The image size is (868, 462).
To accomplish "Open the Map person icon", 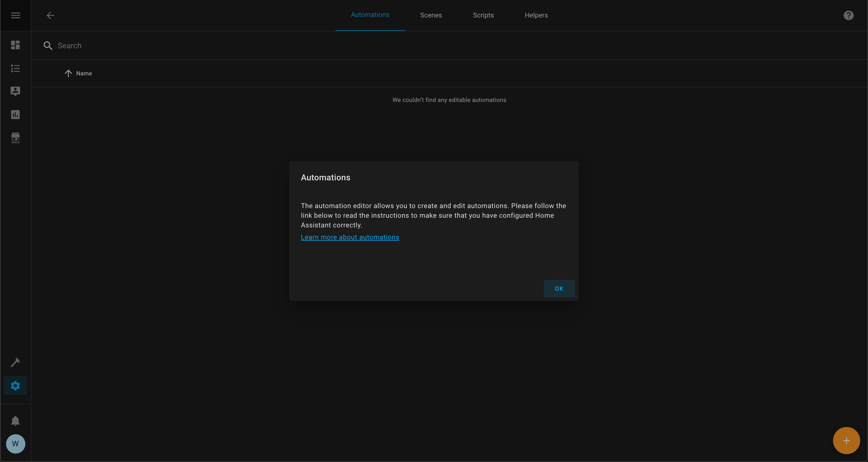I will coord(15,91).
